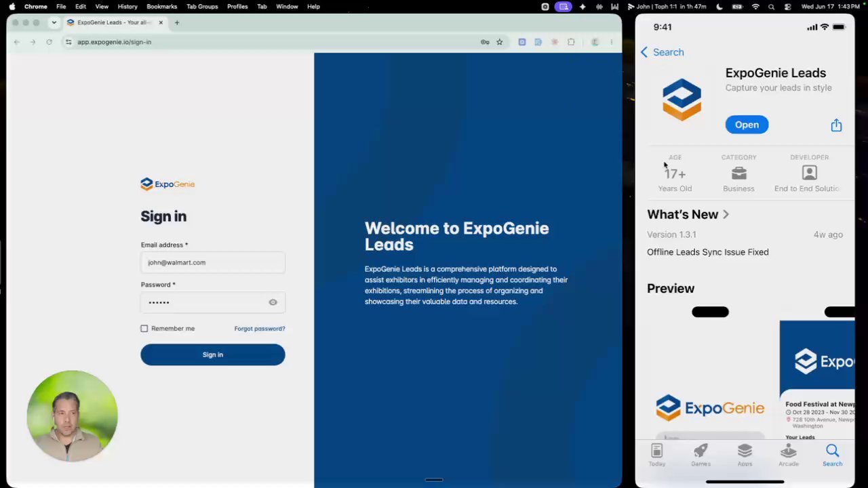
Task: View site information icon in address bar
Action: 68,42
